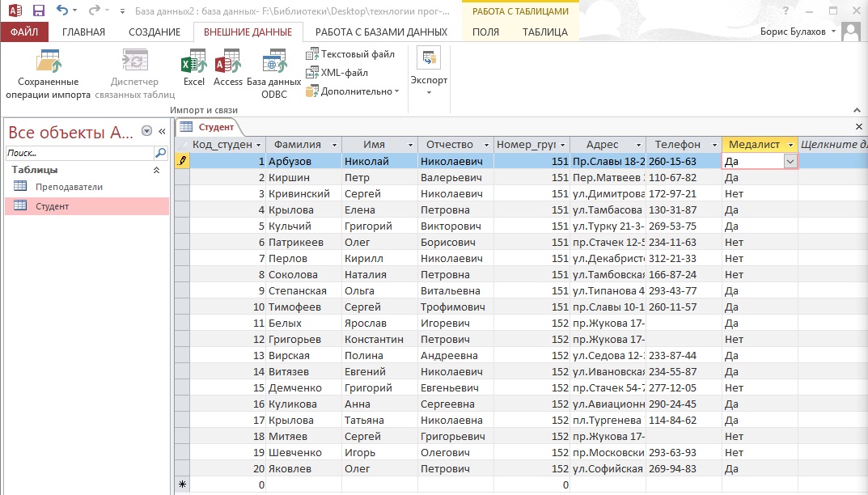Click the Save icon in title bar
This screenshot has width=868, height=495.
[38, 11]
